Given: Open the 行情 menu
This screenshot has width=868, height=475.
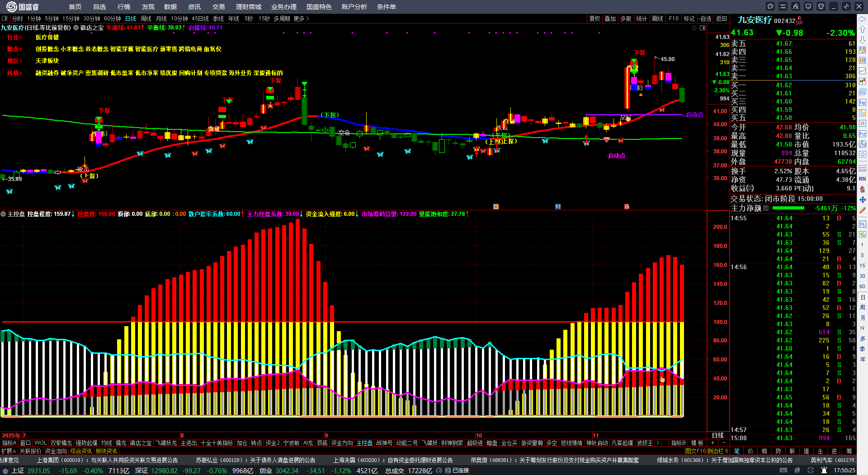Looking at the screenshot, I should tap(124, 7).
